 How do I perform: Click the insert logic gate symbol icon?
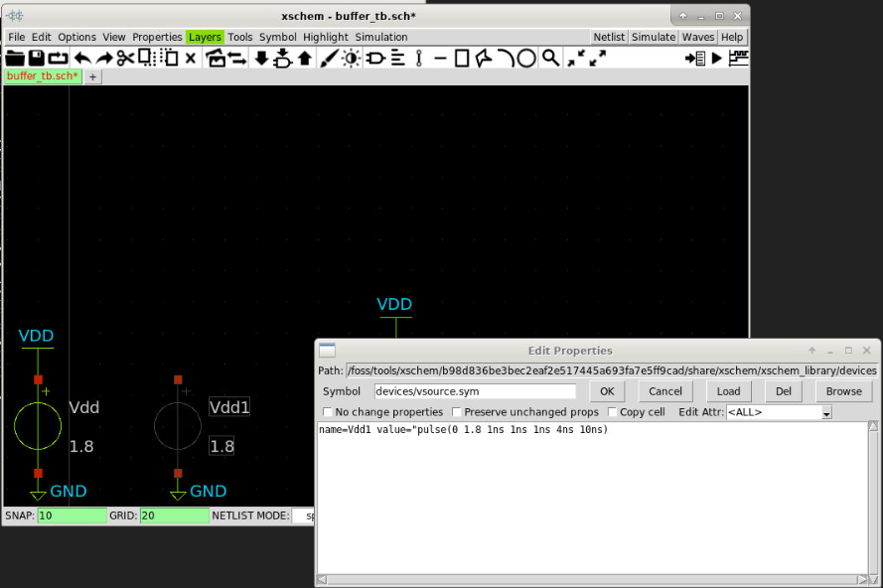click(x=375, y=58)
